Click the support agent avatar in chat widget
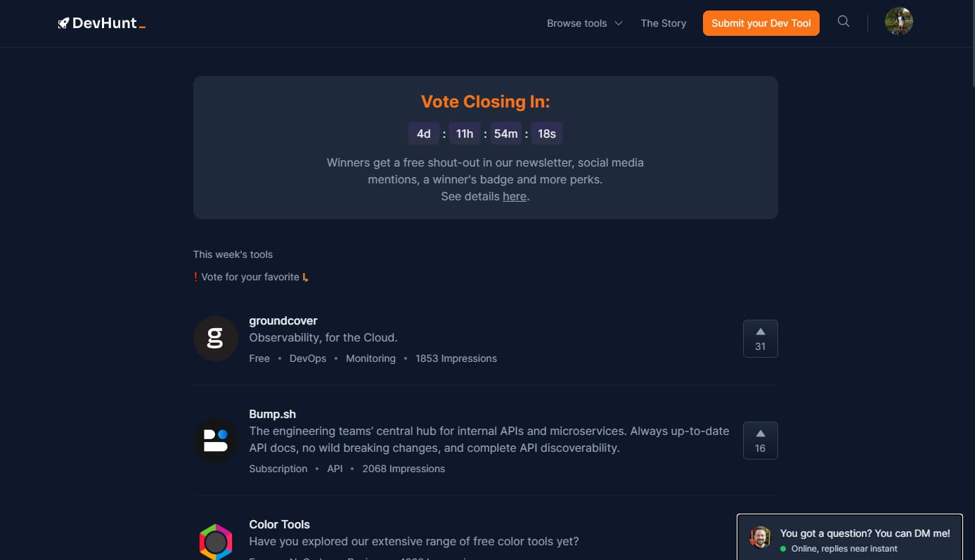Screen dimensions: 975x560 point(760,537)
